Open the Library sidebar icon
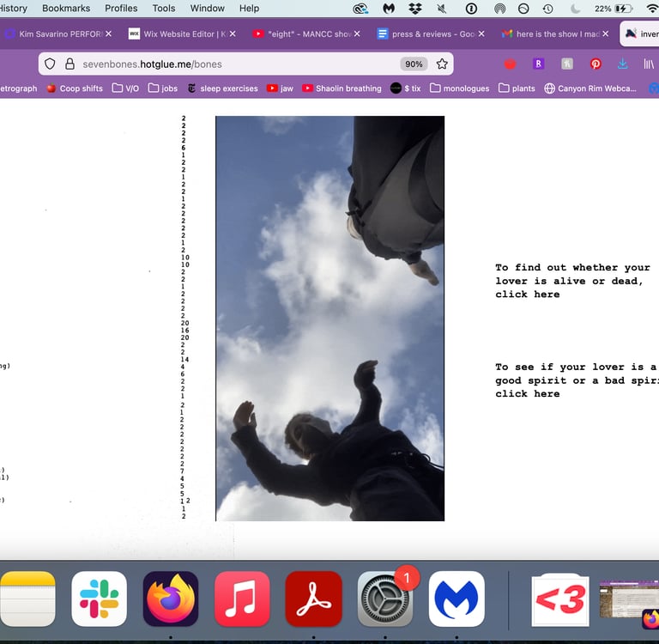Viewport: 659px width, 644px height. pos(649,64)
